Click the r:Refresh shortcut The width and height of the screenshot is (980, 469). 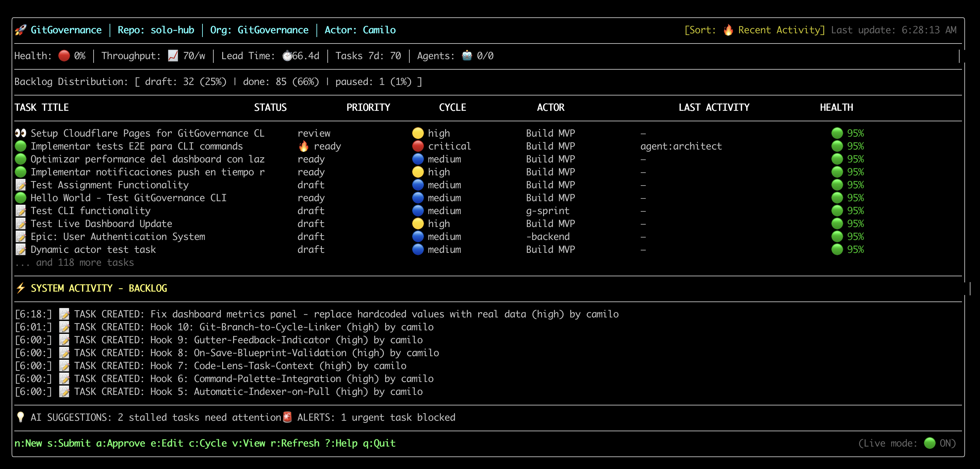(295, 443)
